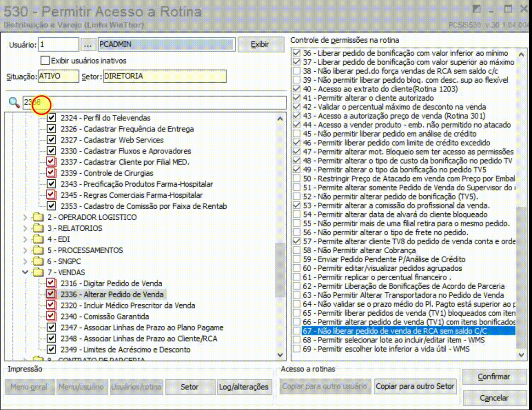Select 2327 - Cadastrar Web Services

[112, 140]
